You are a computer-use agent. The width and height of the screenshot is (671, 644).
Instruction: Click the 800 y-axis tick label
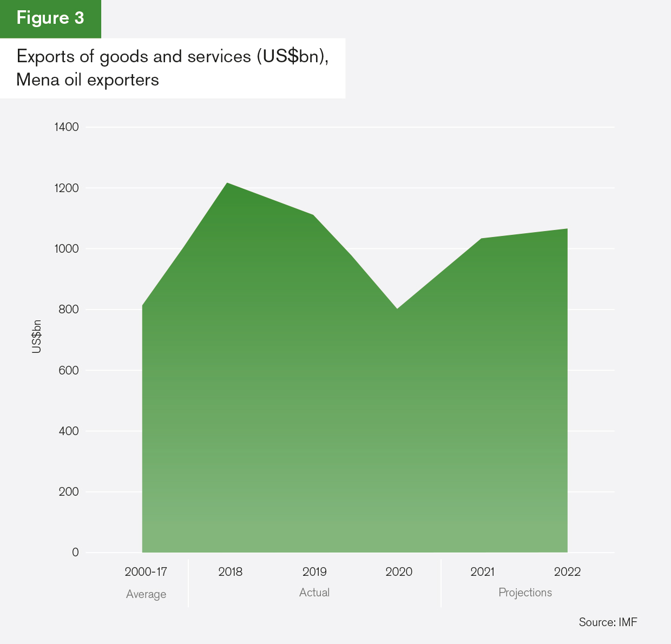pos(69,310)
